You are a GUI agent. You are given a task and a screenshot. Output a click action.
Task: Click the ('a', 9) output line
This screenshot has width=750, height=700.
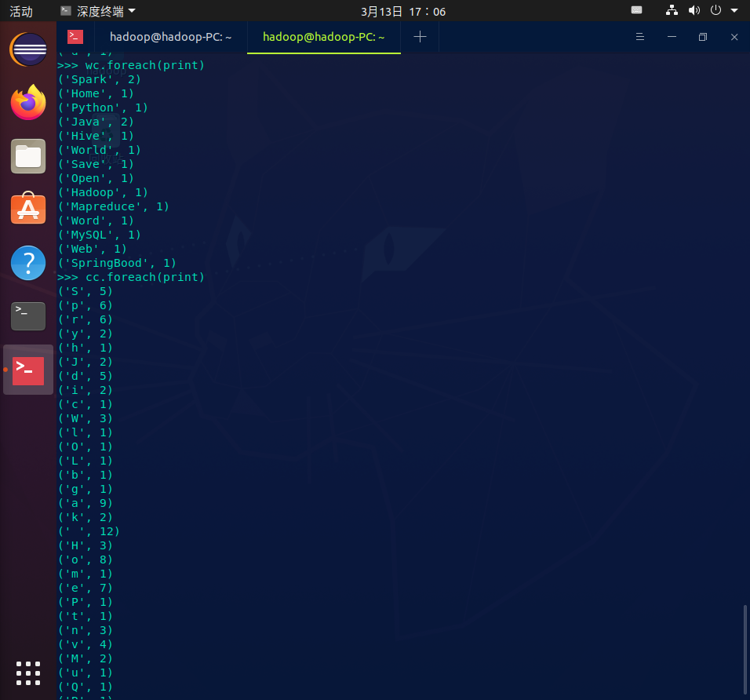point(86,503)
